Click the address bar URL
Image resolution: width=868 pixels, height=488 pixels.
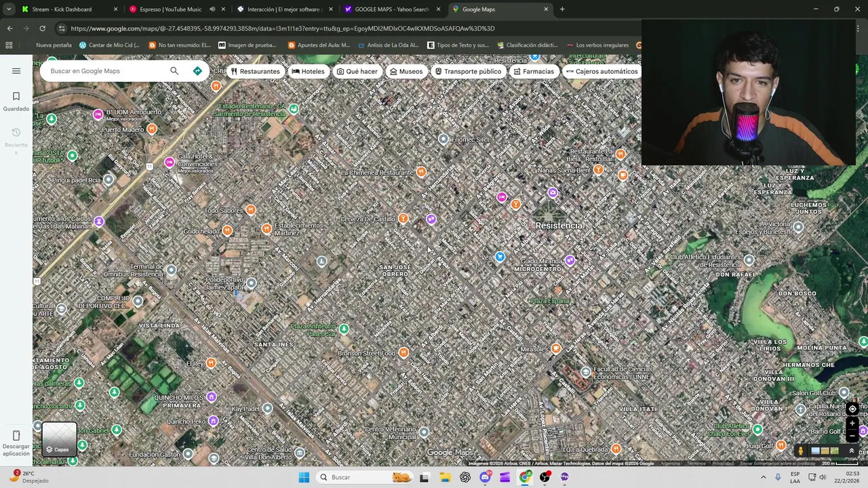click(x=283, y=28)
